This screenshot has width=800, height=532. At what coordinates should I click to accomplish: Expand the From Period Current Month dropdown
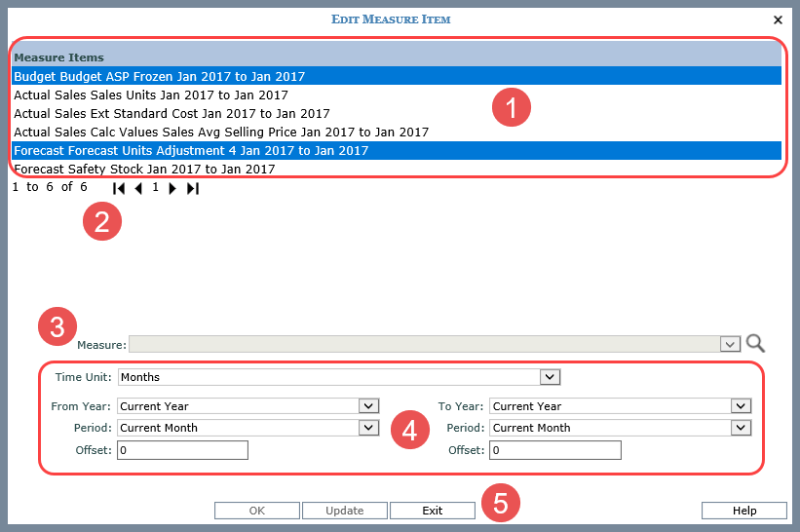[x=368, y=428]
